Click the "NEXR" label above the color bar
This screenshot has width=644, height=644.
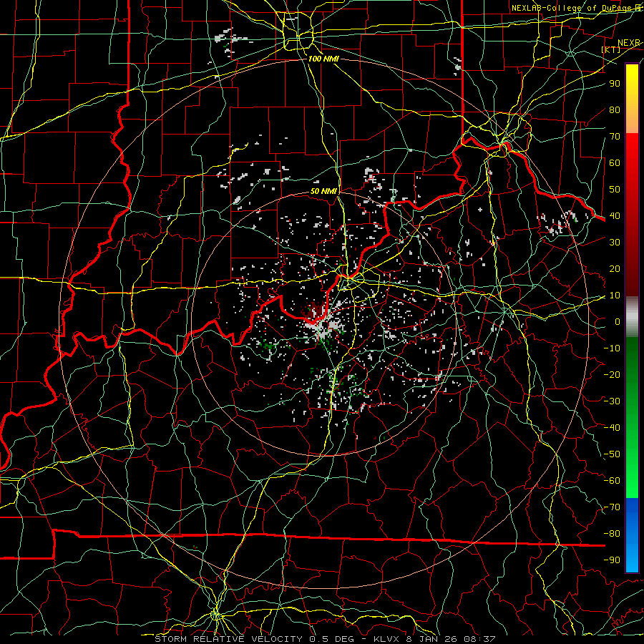(629, 43)
